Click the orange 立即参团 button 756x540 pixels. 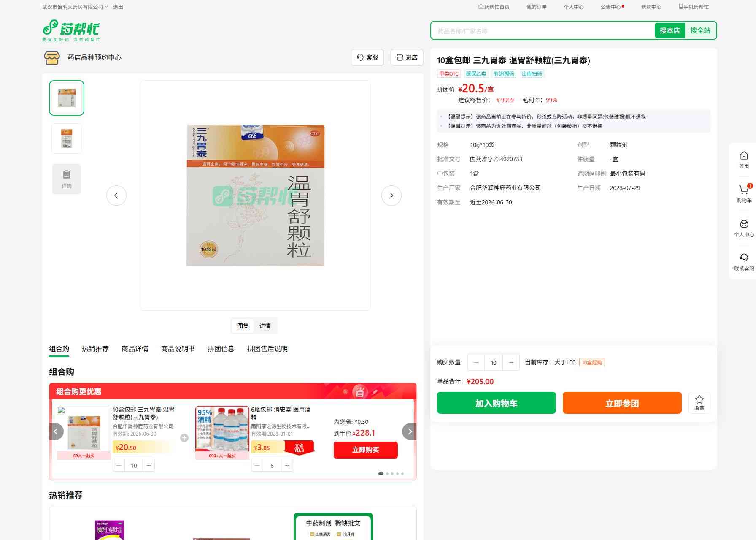tap(622, 403)
